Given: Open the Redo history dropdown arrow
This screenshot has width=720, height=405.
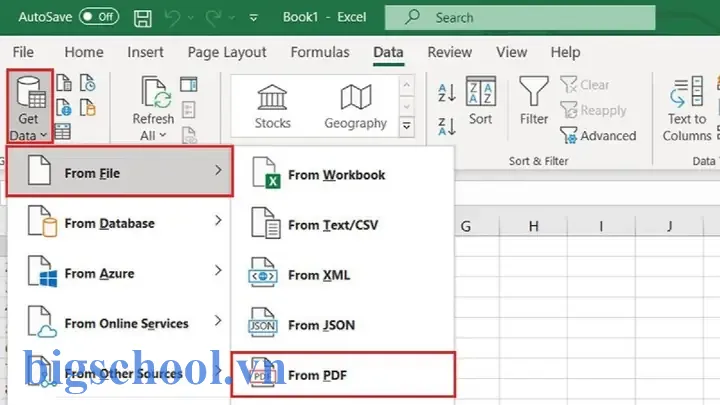Looking at the screenshot, I should 231,18.
